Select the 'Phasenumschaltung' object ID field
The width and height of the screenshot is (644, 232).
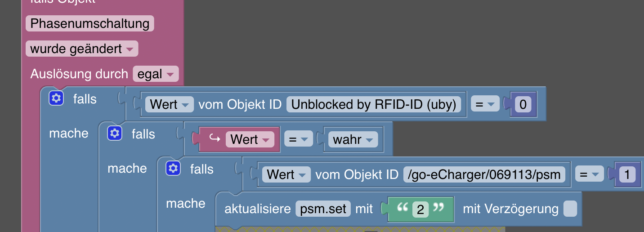click(90, 23)
